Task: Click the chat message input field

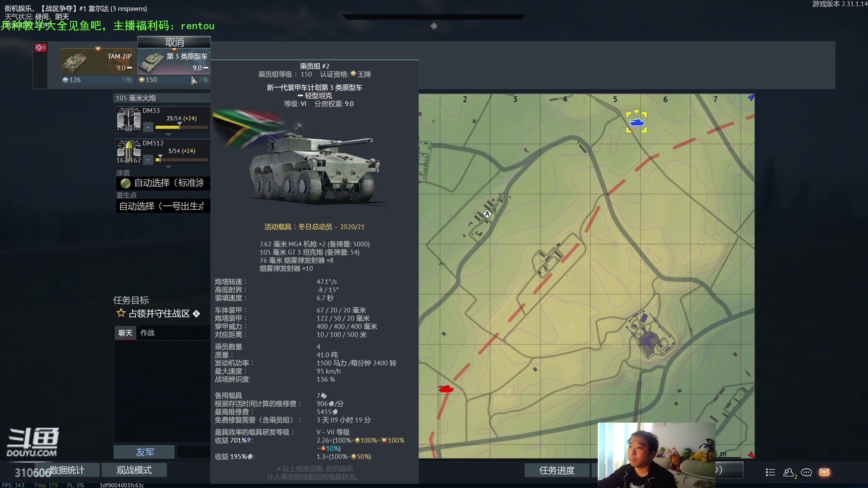Action: point(194,452)
